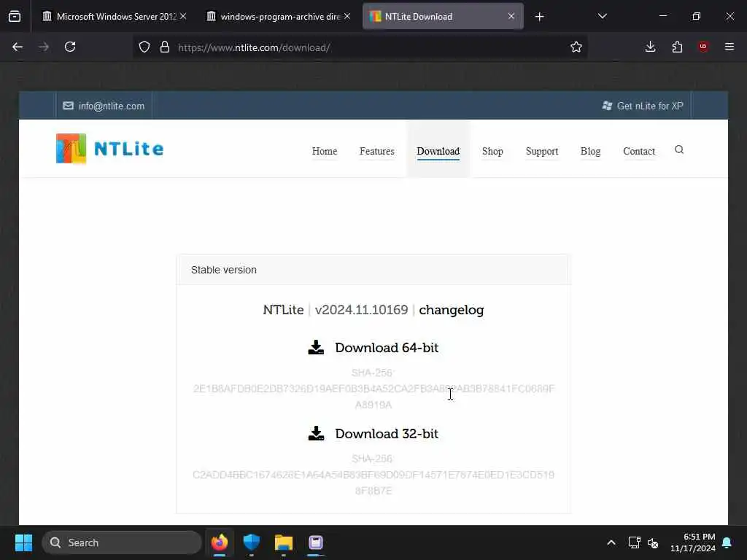Click the Stable version heading
Viewport: 747px width, 560px height.
pos(224,270)
